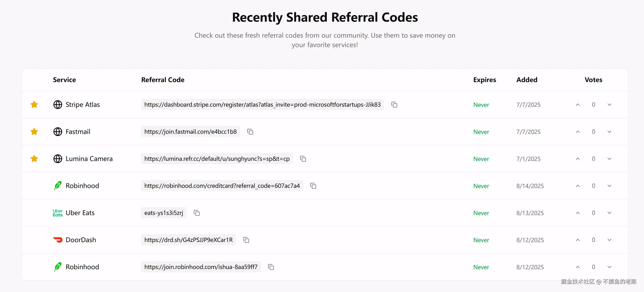Copy the Fastmail referral code
Viewport: 644px width, 292px height.
[250, 131]
